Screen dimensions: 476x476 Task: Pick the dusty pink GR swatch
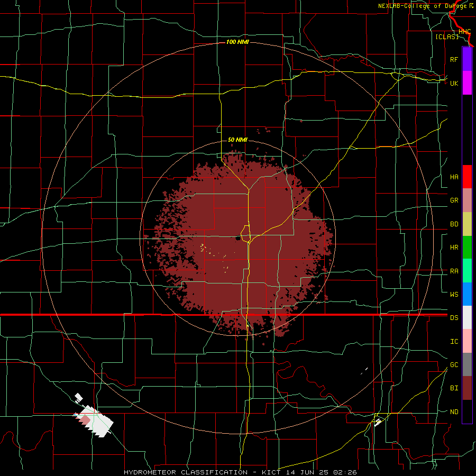coord(467,200)
